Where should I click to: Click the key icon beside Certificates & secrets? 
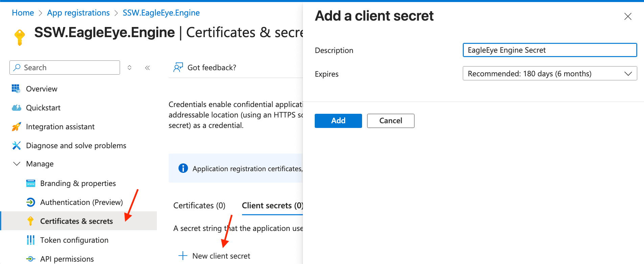coord(31,221)
